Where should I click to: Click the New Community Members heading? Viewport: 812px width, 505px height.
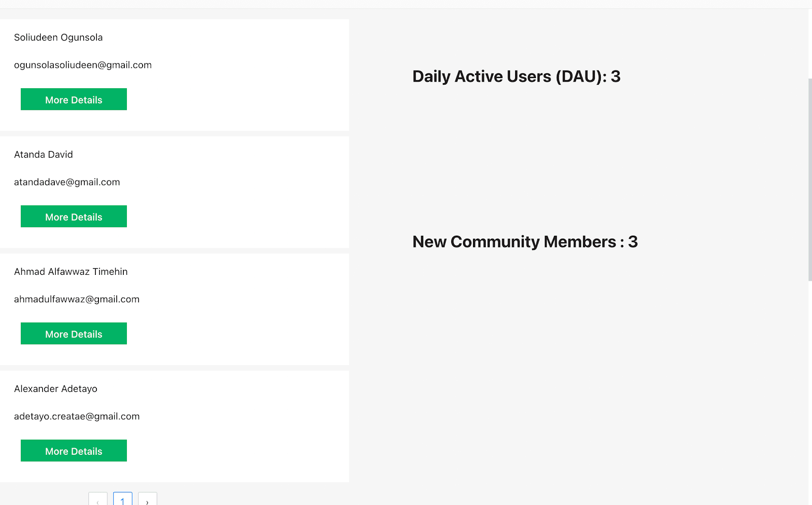tap(514, 242)
